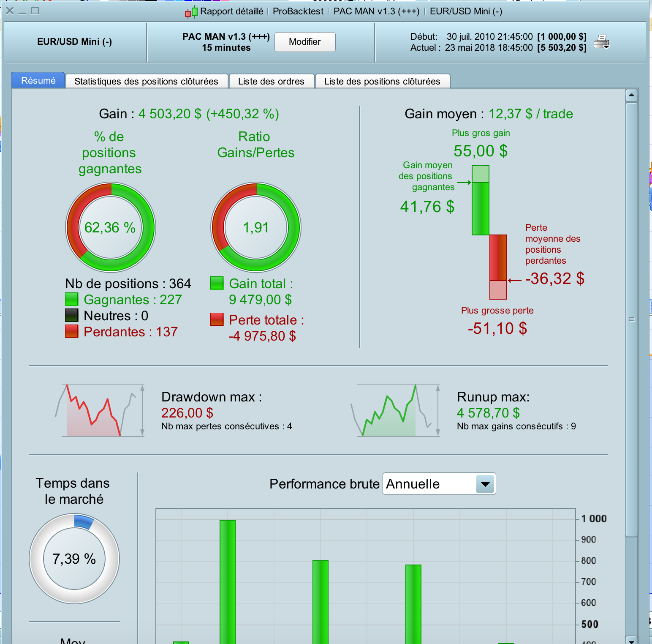The image size is (652, 644).
Task: Click the Runup max chart thumbnail
Action: coord(396,410)
